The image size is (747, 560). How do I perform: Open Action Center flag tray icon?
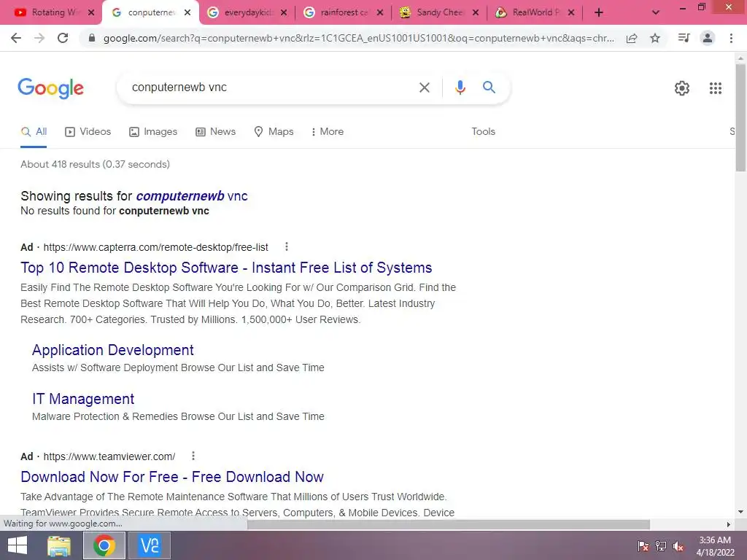coord(643,546)
